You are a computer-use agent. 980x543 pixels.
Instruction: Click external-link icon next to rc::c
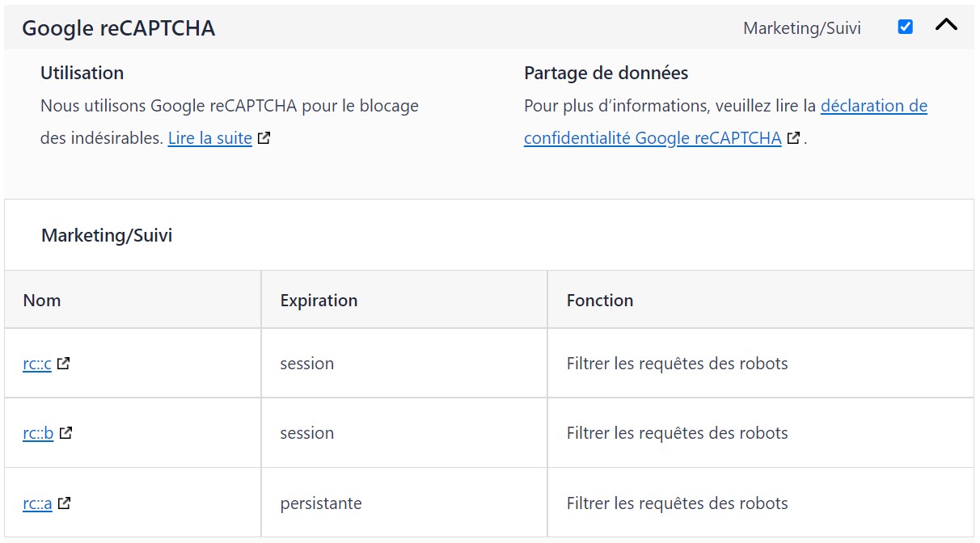[x=63, y=364]
